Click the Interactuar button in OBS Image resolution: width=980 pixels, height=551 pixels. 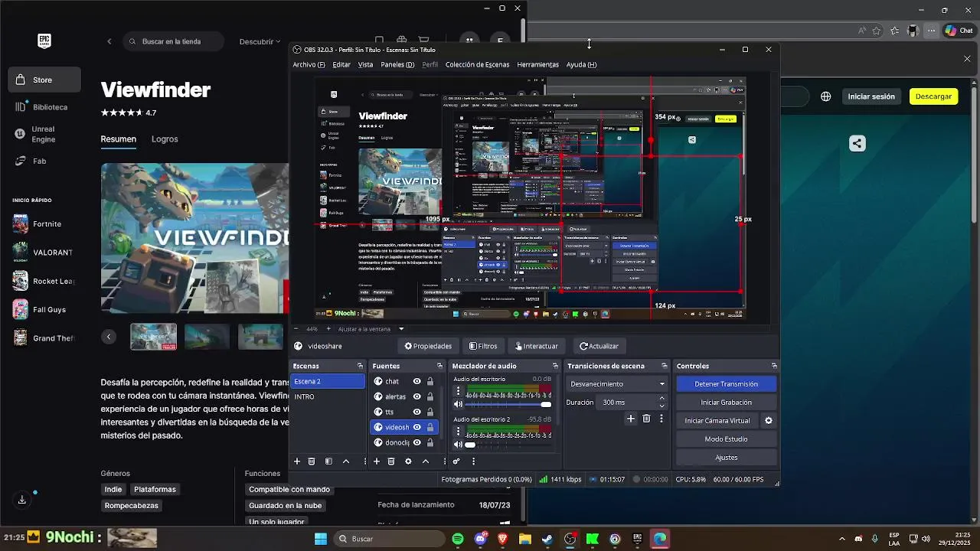(537, 346)
